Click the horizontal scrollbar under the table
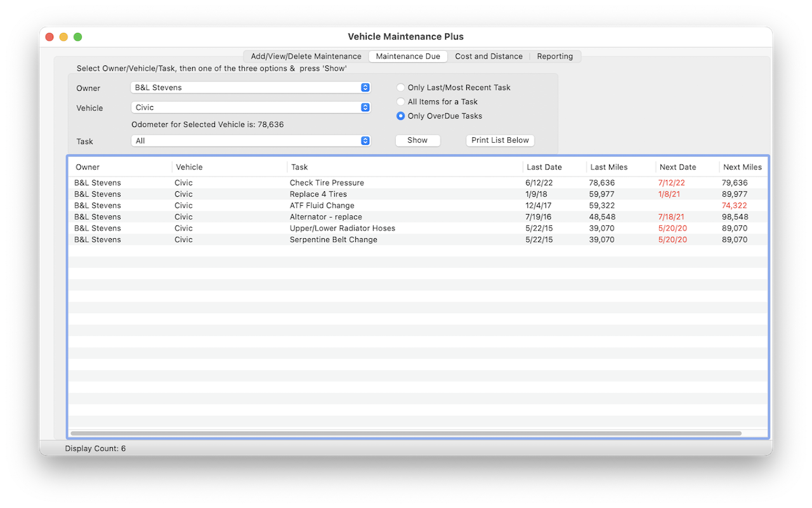Viewport: 812px width, 508px height. point(406,434)
